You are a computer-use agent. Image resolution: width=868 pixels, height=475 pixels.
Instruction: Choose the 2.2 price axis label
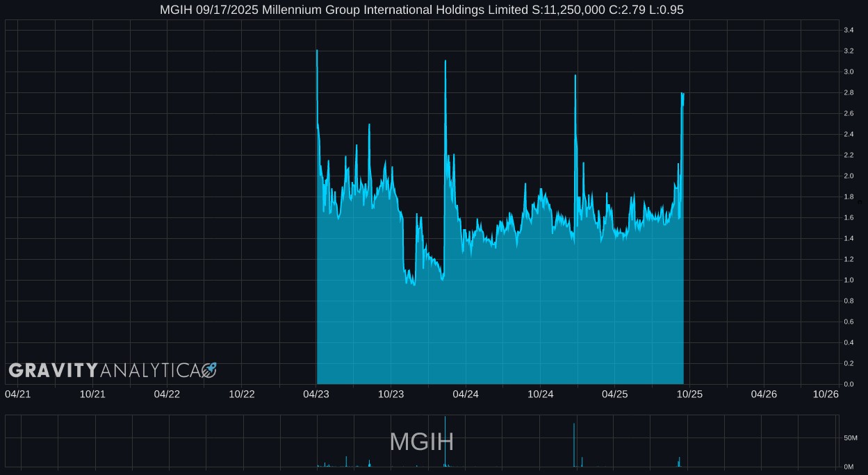point(849,155)
